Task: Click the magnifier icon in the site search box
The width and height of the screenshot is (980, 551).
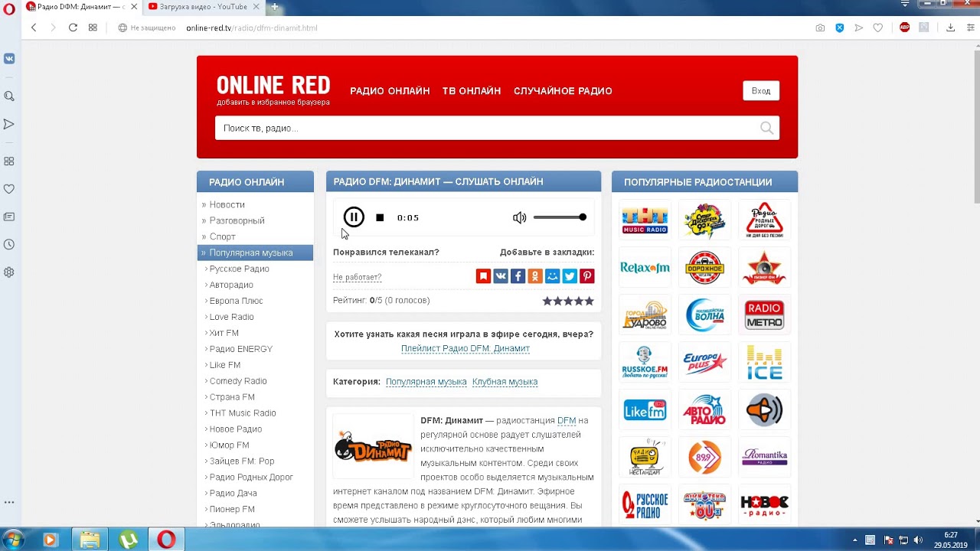Action: point(766,128)
